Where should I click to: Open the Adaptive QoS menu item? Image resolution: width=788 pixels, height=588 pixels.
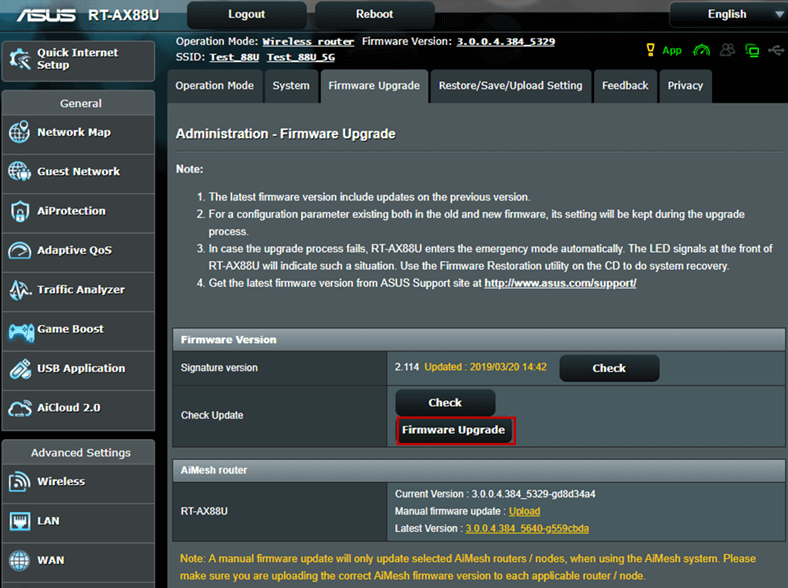point(78,251)
